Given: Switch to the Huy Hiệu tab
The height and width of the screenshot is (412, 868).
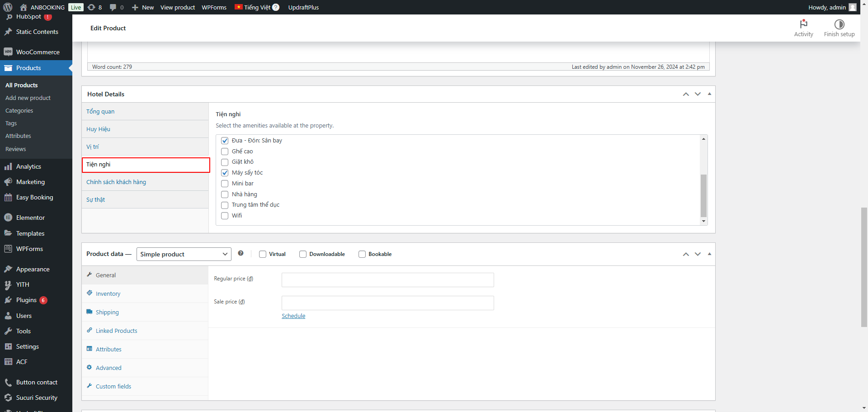Looking at the screenshot, I should [145, 129].
